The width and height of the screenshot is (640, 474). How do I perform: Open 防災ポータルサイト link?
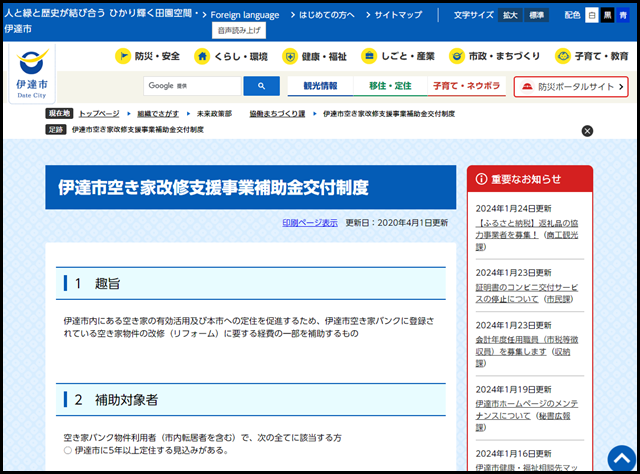click(571, 87)
